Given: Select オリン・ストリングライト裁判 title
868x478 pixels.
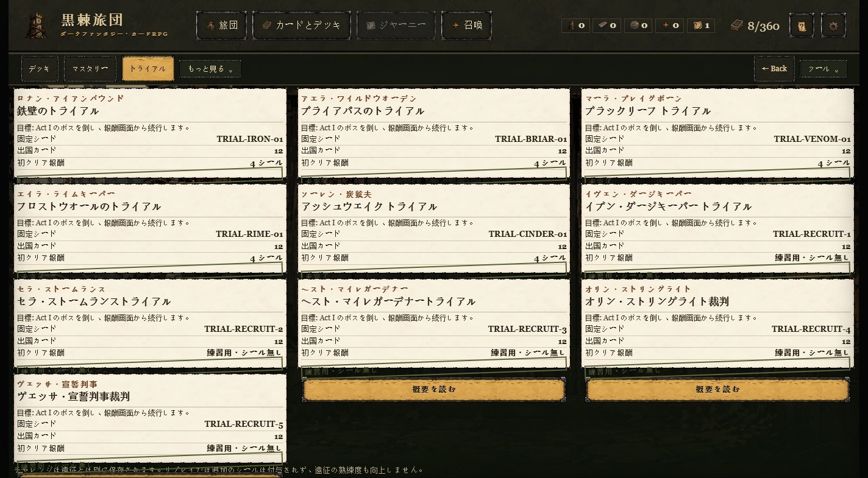Looking at the screenshot, I should pos(657,301).
